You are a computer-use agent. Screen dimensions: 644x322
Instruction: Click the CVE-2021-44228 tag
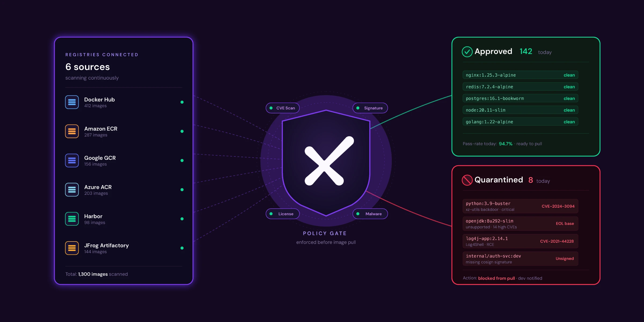557,241
